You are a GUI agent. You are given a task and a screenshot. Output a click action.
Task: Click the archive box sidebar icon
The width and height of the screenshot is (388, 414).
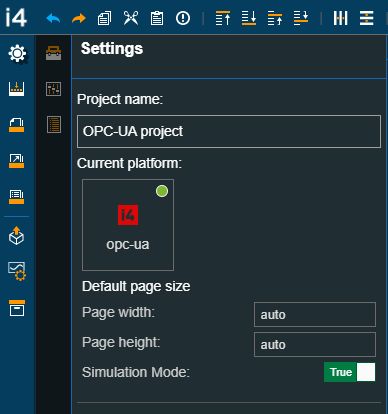tap(17, 308)
